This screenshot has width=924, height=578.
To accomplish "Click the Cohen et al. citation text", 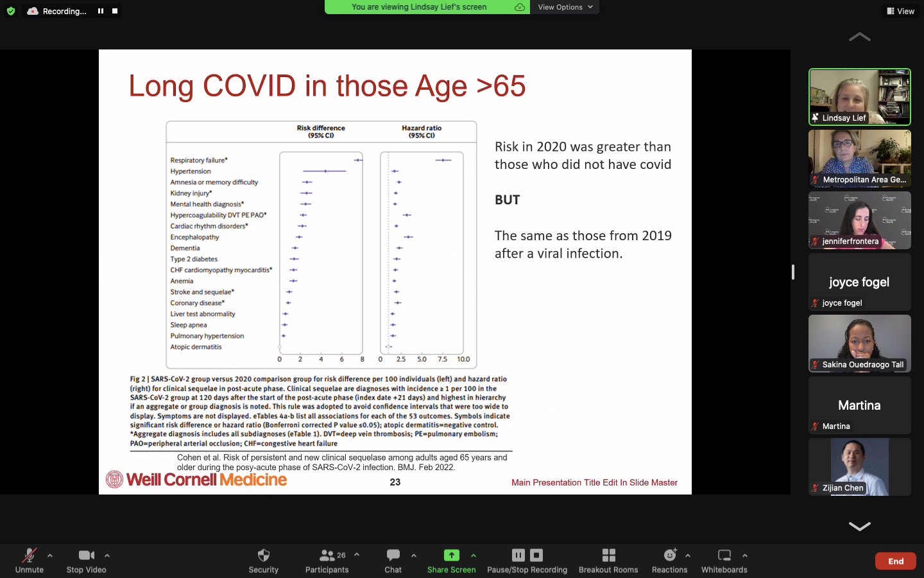I will coord(342,462).
